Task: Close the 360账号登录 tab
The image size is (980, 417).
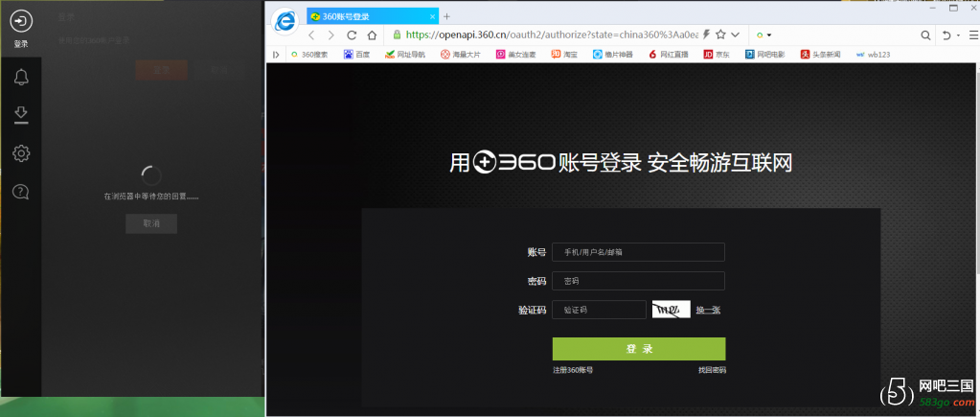Action: 432,17
